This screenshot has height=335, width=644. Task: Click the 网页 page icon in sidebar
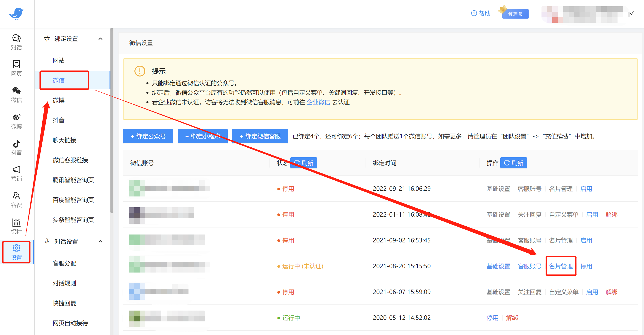coord(16,64)
